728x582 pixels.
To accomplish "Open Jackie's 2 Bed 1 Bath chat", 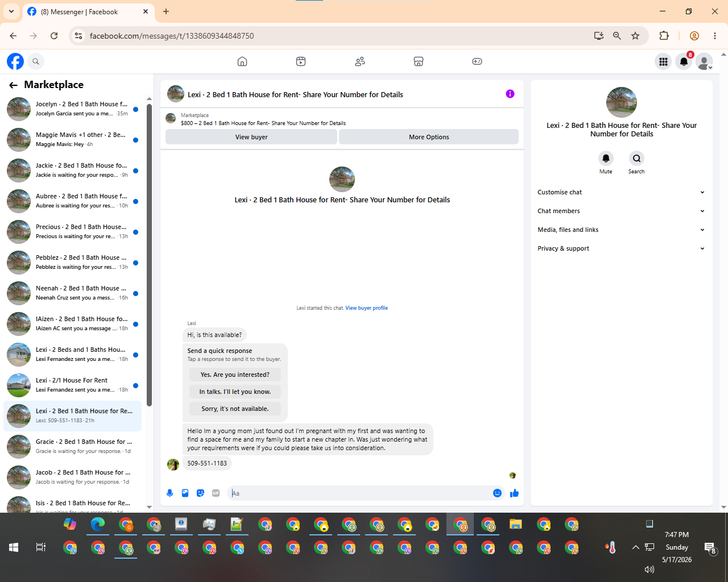I will click(x=72, y=171).
